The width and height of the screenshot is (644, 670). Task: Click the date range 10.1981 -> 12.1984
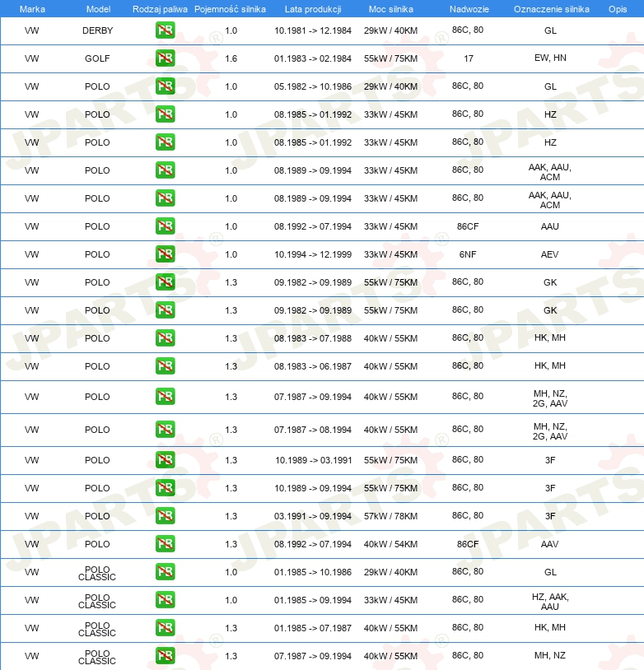[x=313, y=30]
